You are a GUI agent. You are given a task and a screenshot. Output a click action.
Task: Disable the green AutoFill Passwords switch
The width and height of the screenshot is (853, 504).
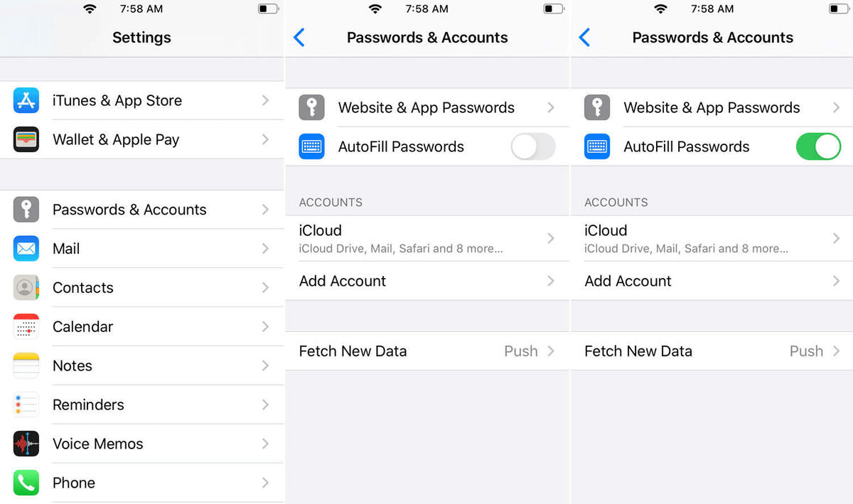[818, 146]
